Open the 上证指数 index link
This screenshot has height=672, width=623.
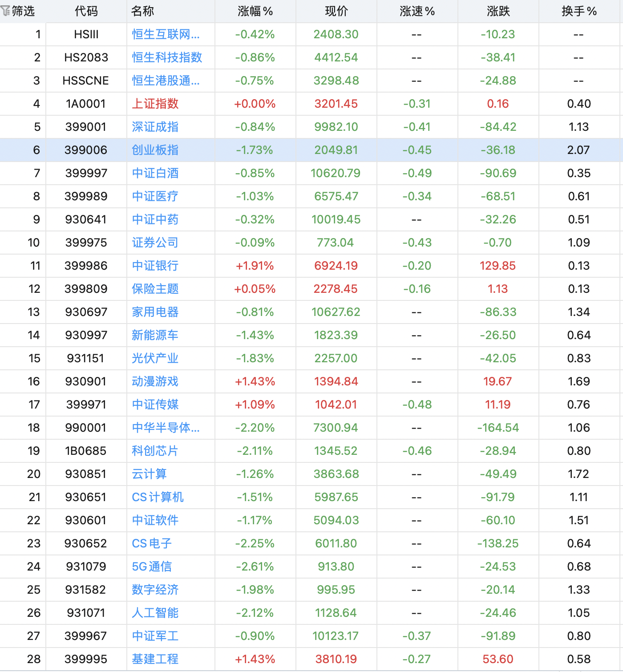pyautogui.click(x=155, y=104)
